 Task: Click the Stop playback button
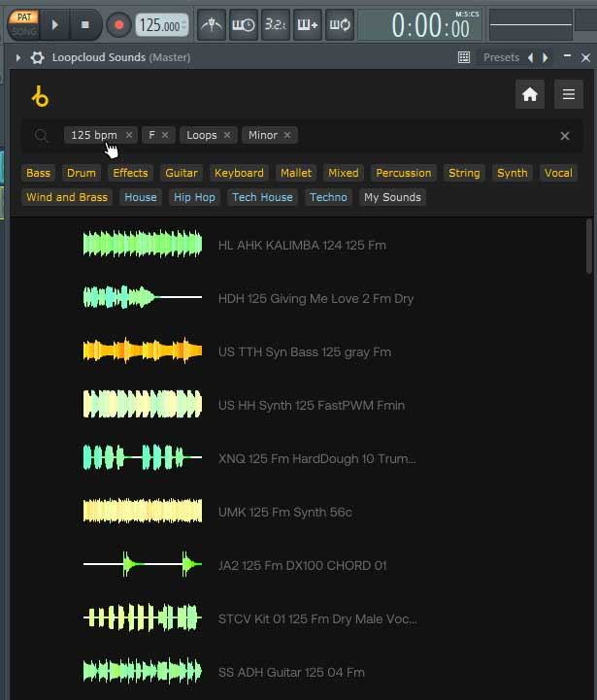85,24
